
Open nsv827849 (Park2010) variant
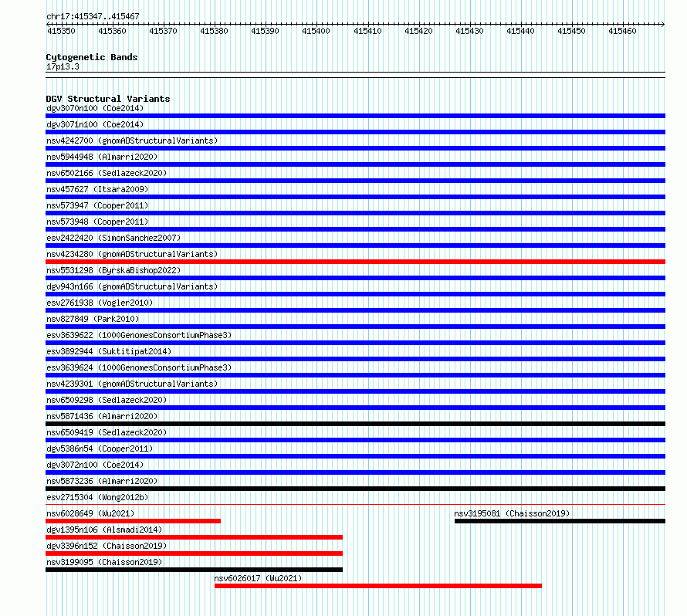tap(93, 319)
